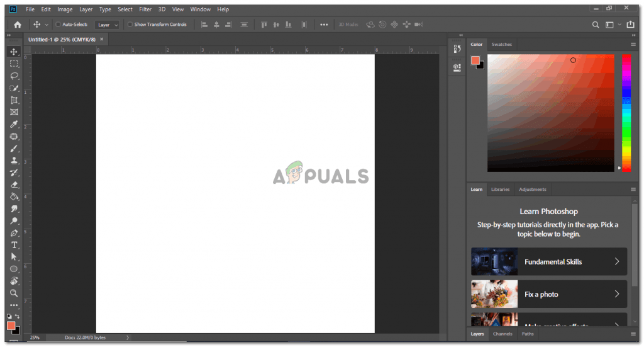Viewport: 644px width, 347px height.
Task: Open the Move tool preset picker arrow
Action: click(x=47, y=25)
